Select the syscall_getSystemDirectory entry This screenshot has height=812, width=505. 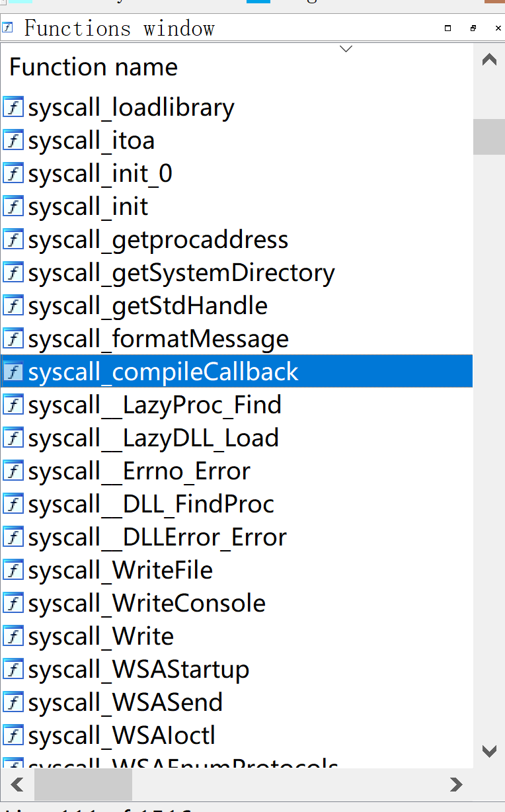coord(237,272)
